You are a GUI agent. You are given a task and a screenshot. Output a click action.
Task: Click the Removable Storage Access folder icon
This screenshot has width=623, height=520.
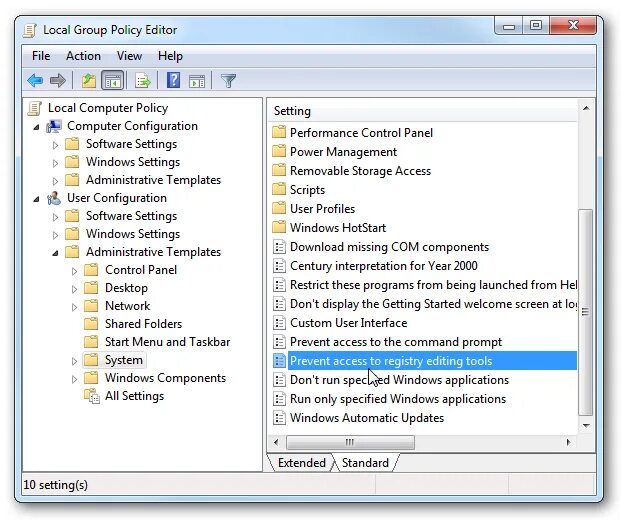279,170
